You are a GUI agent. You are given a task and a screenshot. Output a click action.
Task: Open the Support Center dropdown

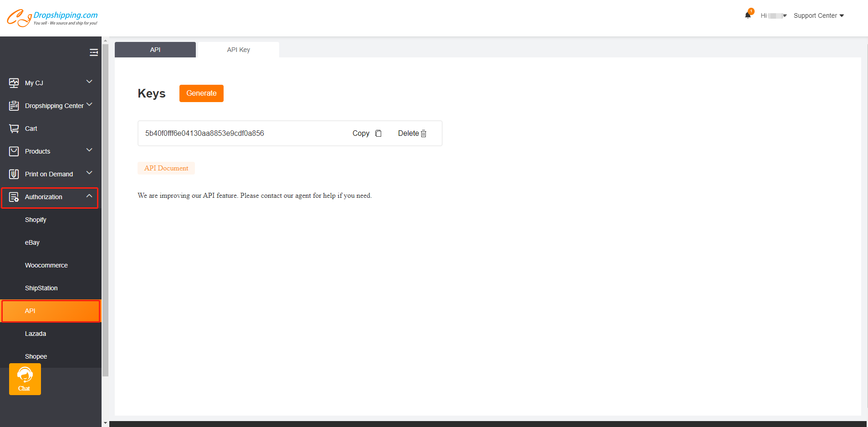coord(818,15)
